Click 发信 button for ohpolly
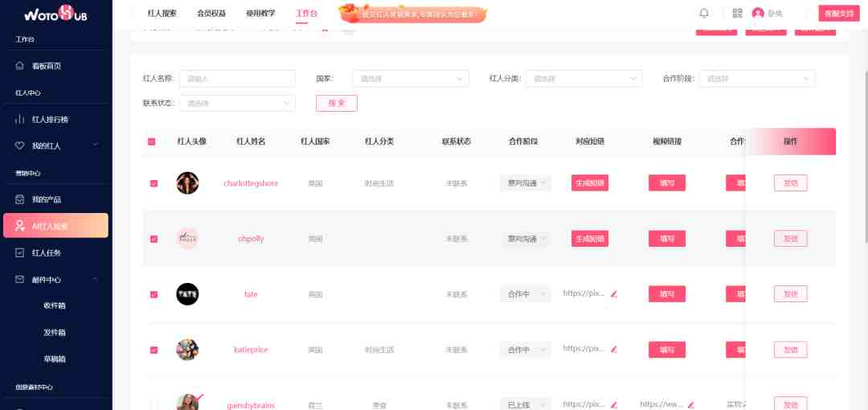868x410 pixels. pos(791,238)
